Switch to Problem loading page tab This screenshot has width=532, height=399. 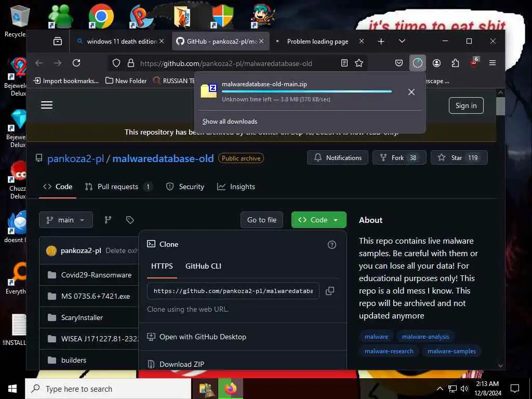317,42
